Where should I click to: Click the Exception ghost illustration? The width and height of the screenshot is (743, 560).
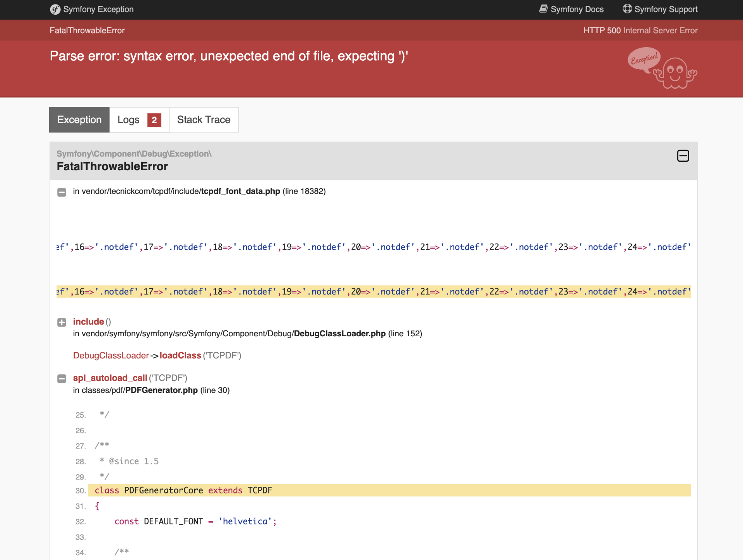(675, 73)
